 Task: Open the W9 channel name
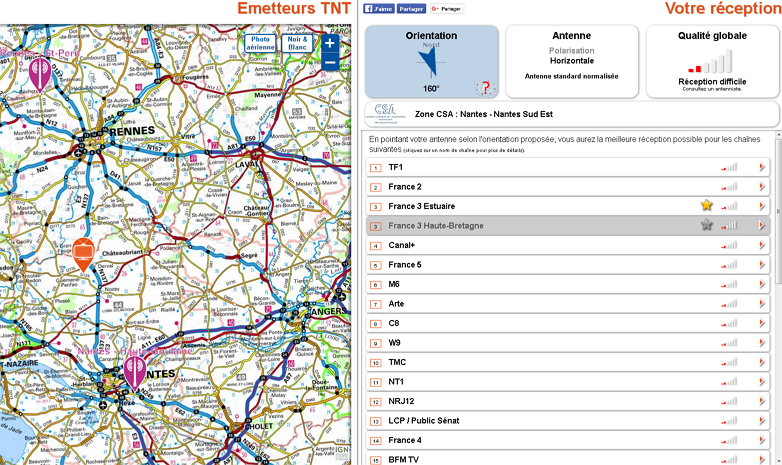tap(394, 342)
